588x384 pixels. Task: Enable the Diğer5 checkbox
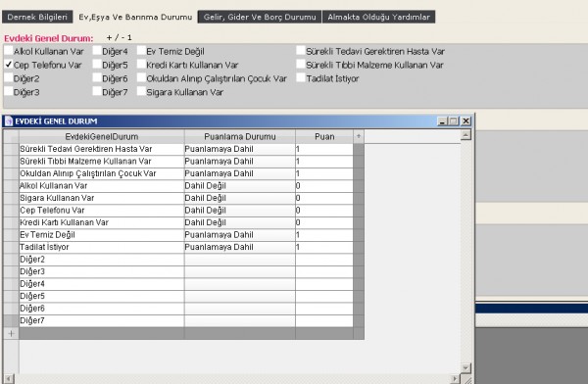coord(97,64)
